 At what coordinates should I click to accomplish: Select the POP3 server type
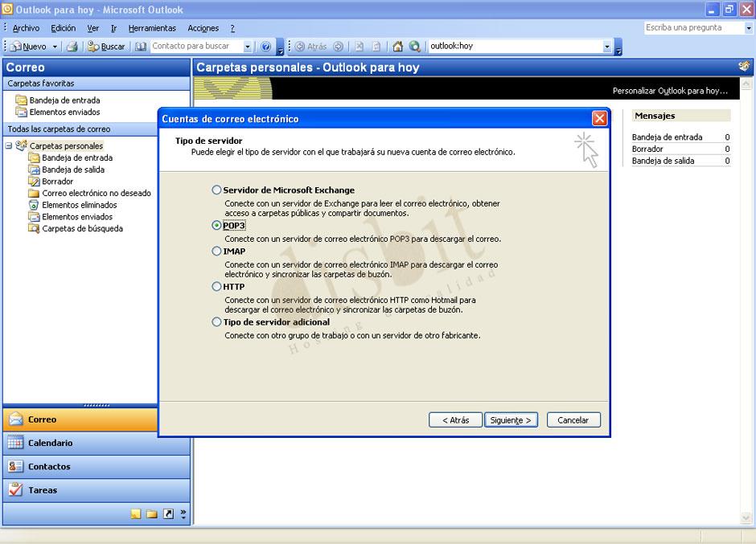pyautogui.click(x=216, y=226)
